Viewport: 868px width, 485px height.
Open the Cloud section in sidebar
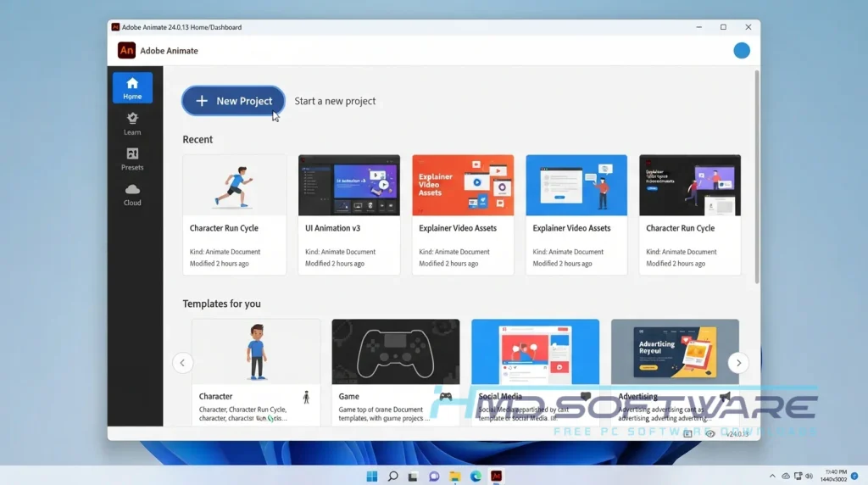pos(132,194)
